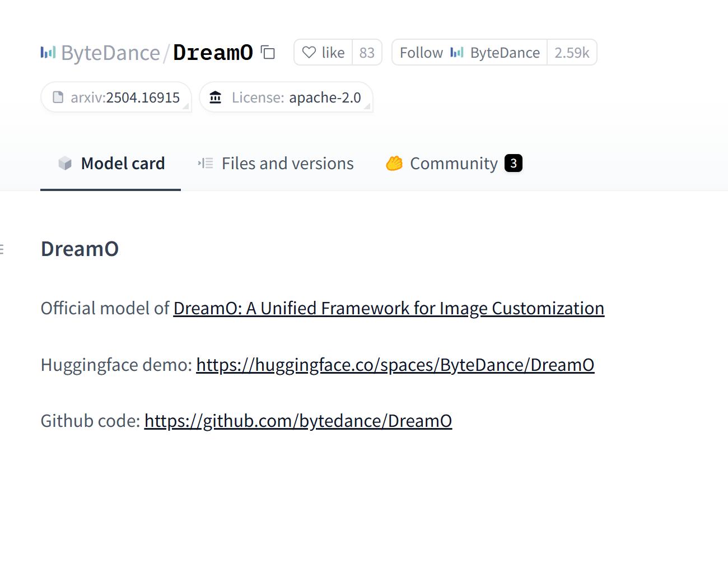
Task: Open the arxiv:2504.16915 tag
Action: [116, 97]
